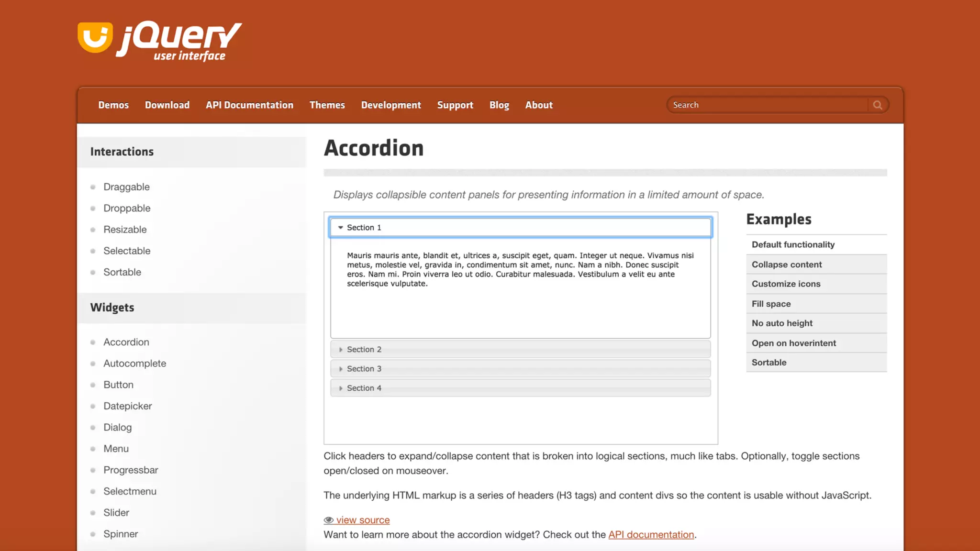Expand Section 2 accordion panel
Viewport: 980px width, 551px height.
point(520,350)
